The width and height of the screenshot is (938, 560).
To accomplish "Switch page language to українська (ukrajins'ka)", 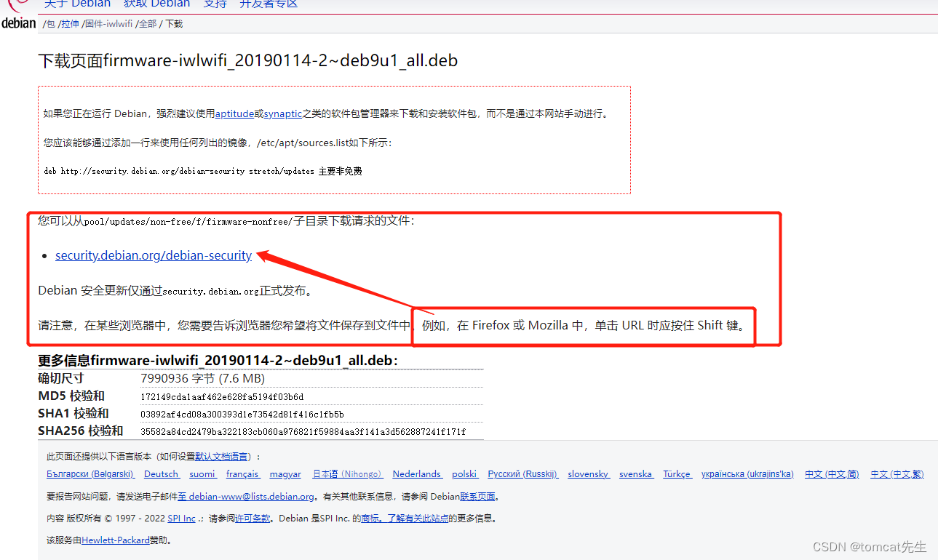I will [x=747, y=474].
